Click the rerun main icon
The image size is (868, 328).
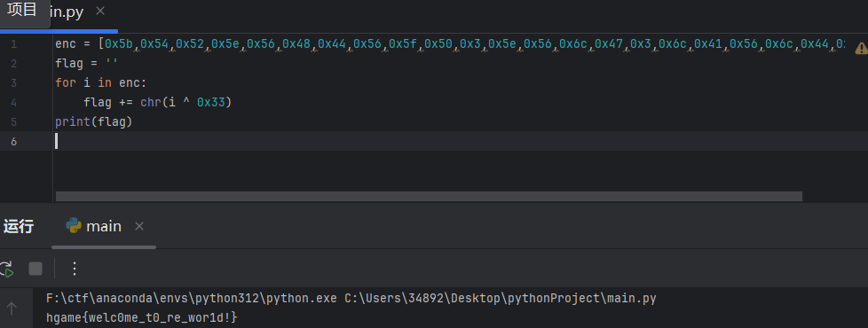tap(5, 269)
